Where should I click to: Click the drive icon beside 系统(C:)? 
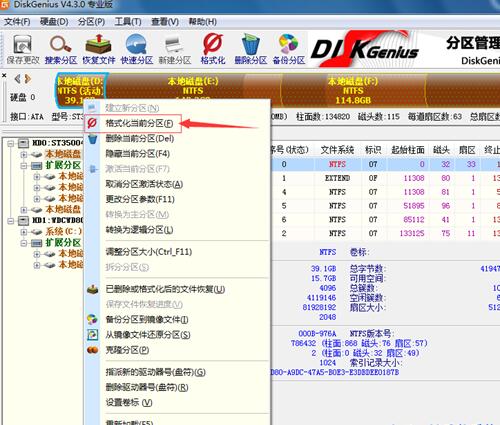(36, 231)
